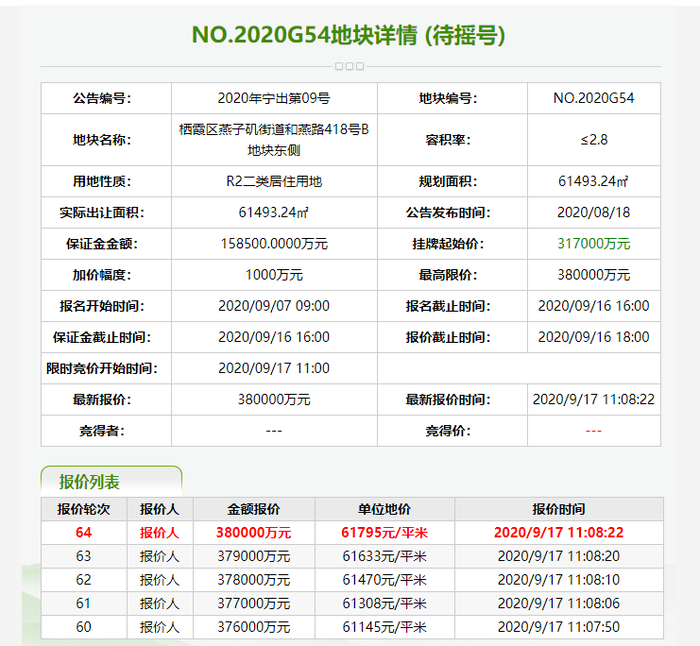
Task: Click green starting price 317000万元
Action: point(593,244)
